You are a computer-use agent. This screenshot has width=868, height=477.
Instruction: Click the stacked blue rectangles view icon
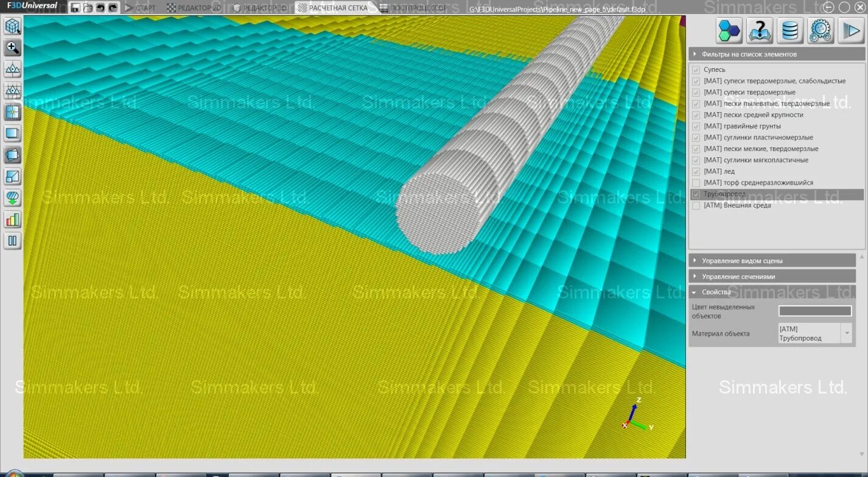point(13,133)
